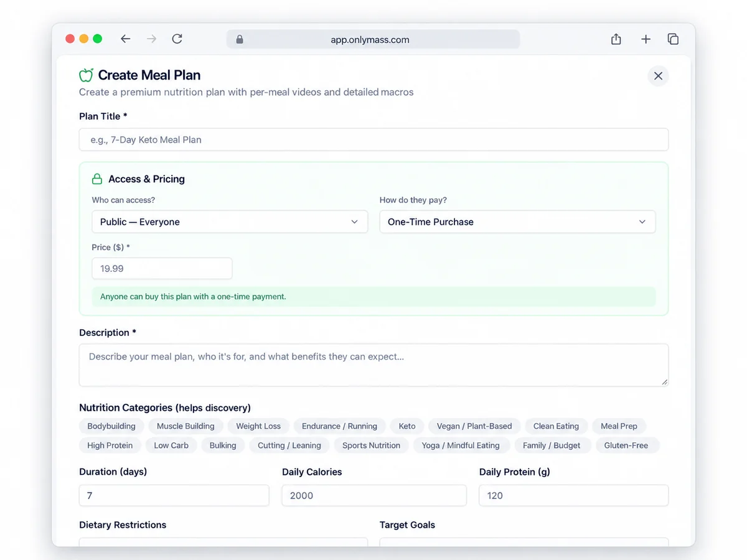
Task: Toggle the Keto category chip
Action: tap(407, 426)
